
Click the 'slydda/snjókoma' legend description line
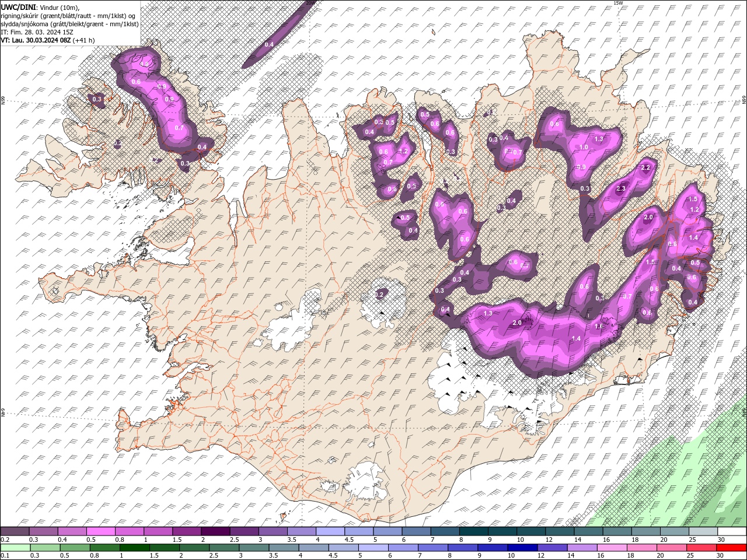[x=69, y=23]
